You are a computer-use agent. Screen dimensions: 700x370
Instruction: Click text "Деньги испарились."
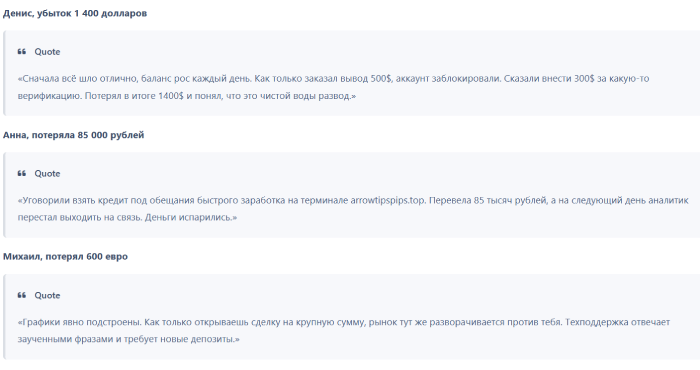point(188,218)
